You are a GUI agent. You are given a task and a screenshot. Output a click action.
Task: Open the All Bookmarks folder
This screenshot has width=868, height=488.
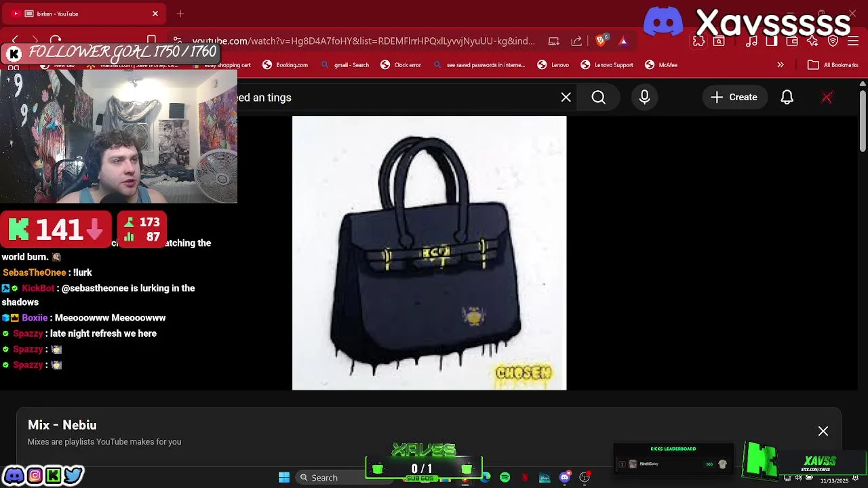point(833,65)
